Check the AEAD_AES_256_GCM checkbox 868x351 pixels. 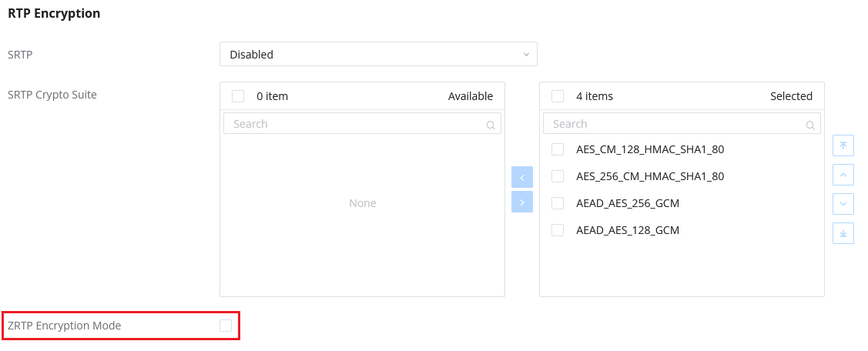click(x=558, y=203)
